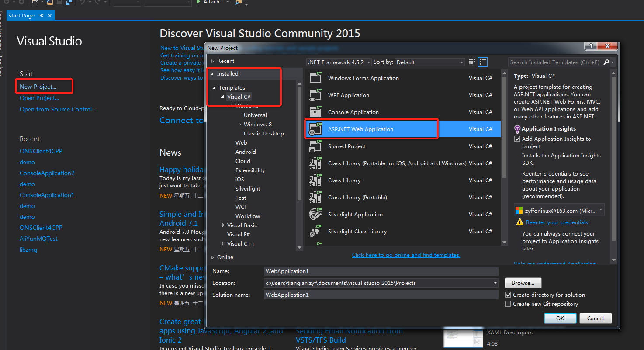Switch template list to medium icons list view
The height and width of the screenshot is (350, 644).
coord(483,62)
